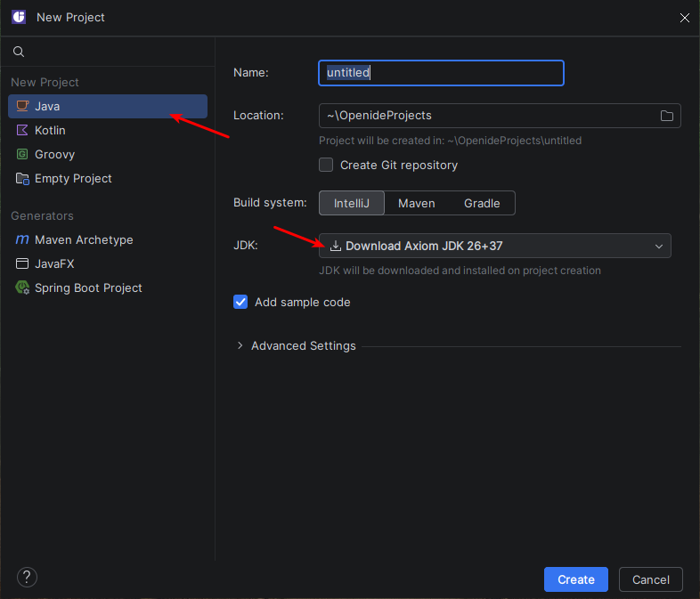Expand Advanced Settings section

pos(240,345)
